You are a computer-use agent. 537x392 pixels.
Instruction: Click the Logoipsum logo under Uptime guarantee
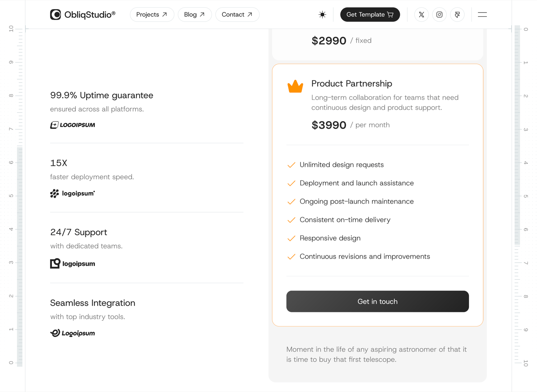click(x=73, y=125)
